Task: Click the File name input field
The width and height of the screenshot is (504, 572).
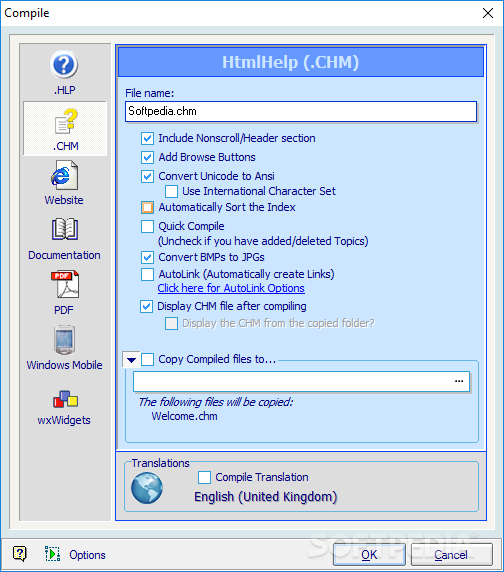Action: tap(301, 111)
